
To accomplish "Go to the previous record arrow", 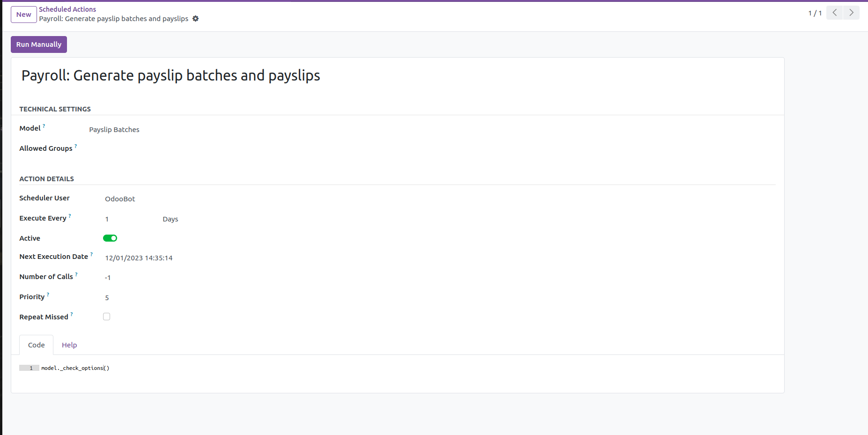I will point(834,13).
